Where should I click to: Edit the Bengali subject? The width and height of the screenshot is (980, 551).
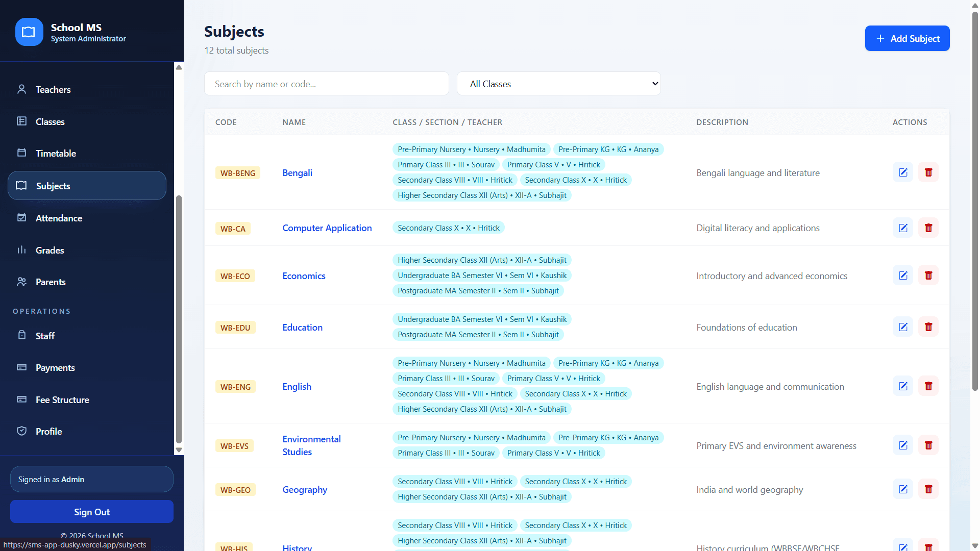[903, 172]
